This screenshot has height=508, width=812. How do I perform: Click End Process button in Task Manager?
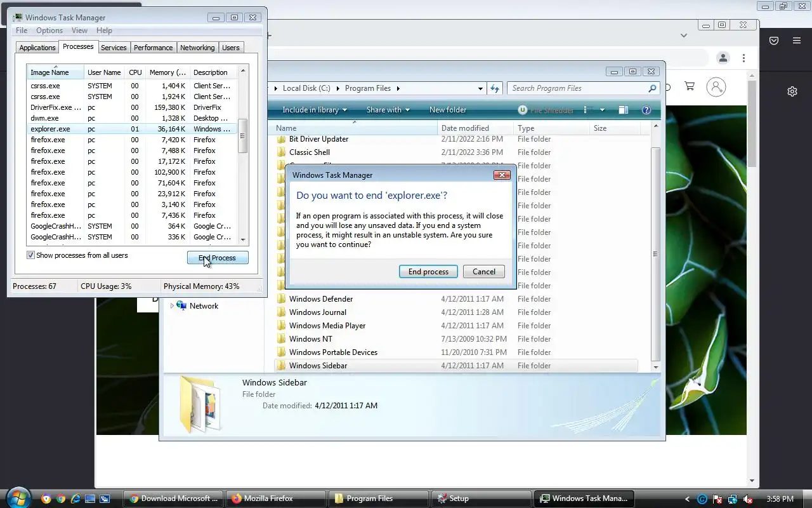coord(218,258)
